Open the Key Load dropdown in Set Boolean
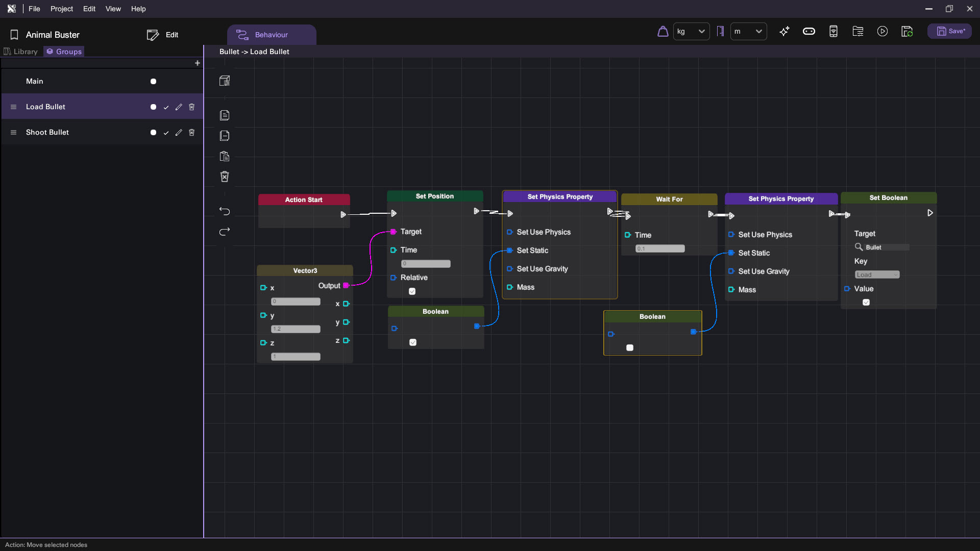The image size is (980, 551). coord(877,275)
